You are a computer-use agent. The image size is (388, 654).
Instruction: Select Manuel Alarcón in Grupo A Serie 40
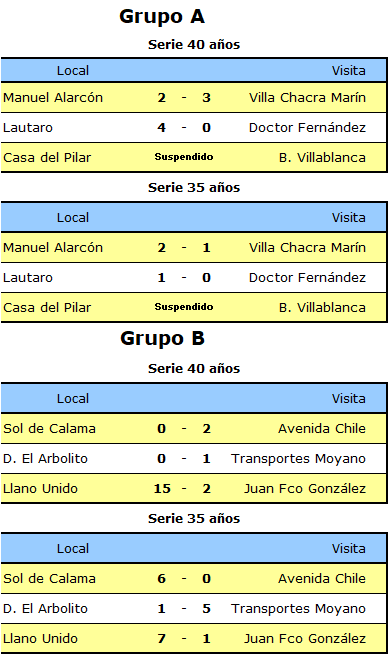pyautogui.click(x=53, y=98)
